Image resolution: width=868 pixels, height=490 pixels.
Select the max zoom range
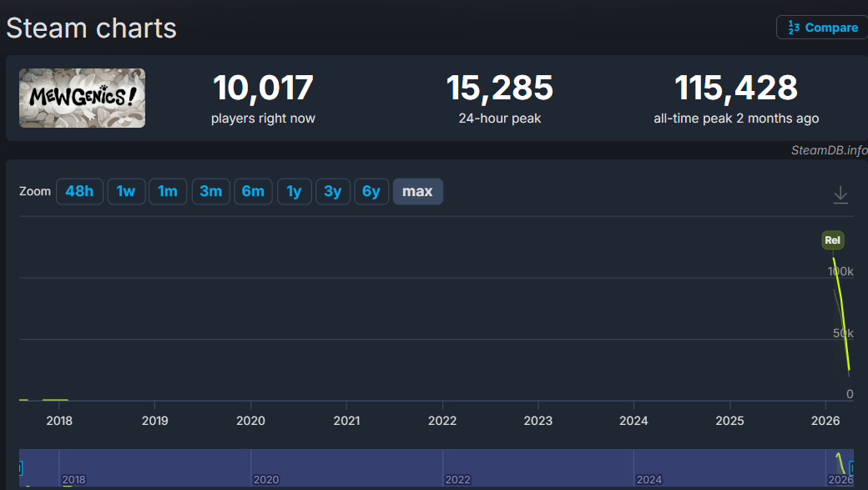point(417,191)
